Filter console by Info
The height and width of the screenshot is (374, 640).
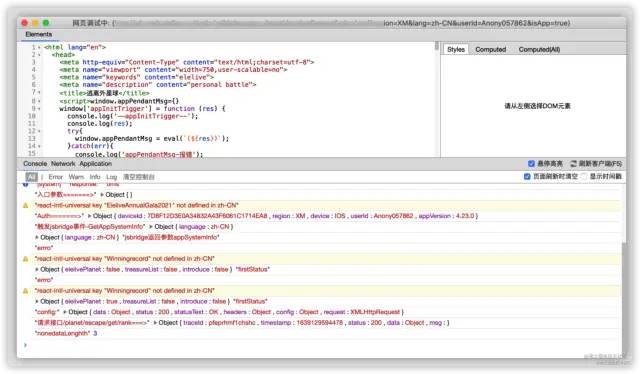coord(95,177)
